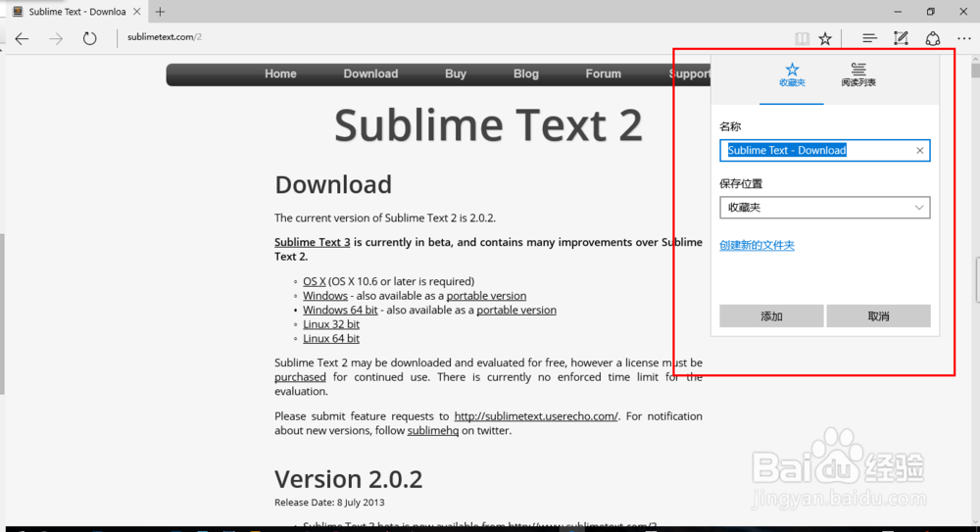Click portable version link after Windows 64 bit
Image resolution: width=980 pixels, height=532 pixels.
[x=516, y=310]
